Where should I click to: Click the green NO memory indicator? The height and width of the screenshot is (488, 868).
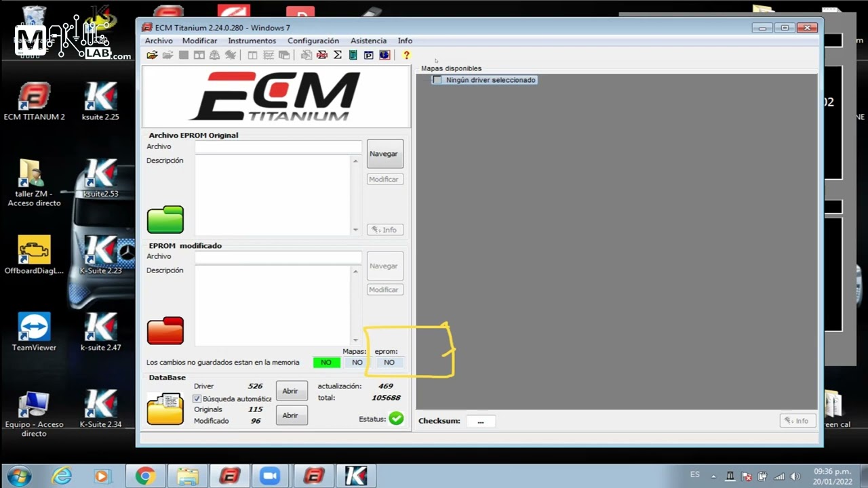pyautogui.click(x=326, y=363)
